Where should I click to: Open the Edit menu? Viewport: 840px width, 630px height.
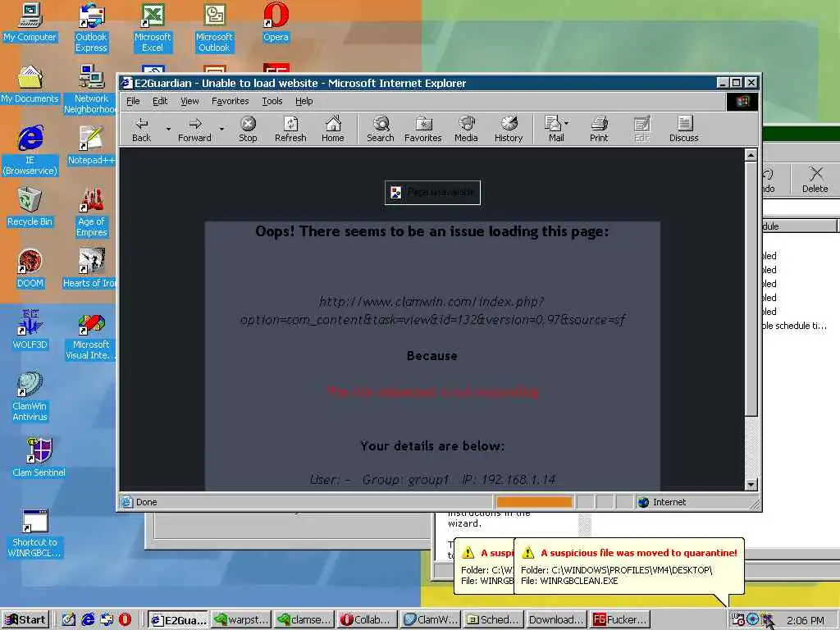click(x=160, y=101)
